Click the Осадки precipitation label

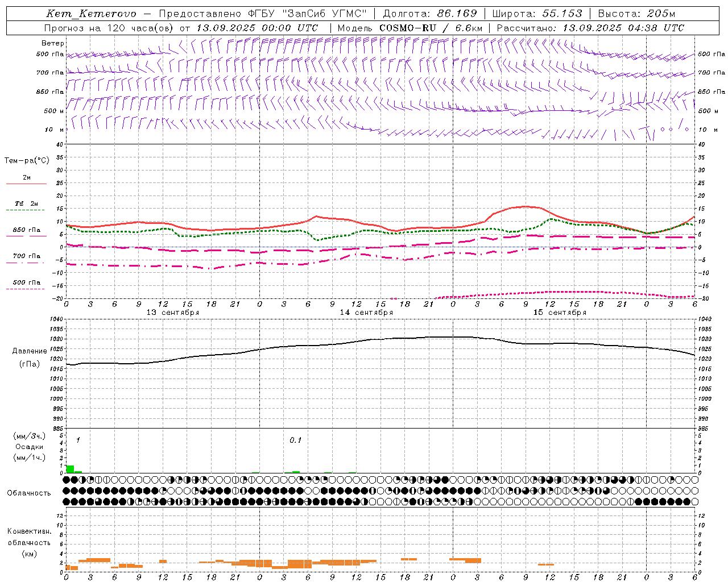pos(29,447)
